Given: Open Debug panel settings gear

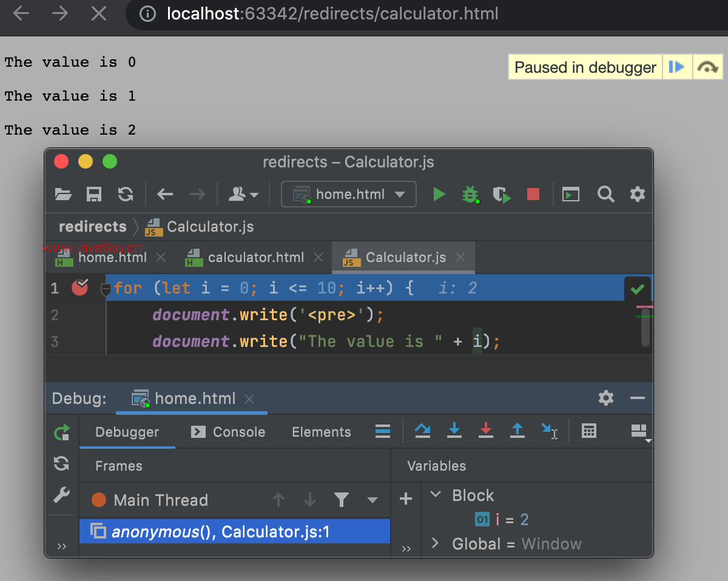Looking at the screenshot, I should (x=606, y=398).
